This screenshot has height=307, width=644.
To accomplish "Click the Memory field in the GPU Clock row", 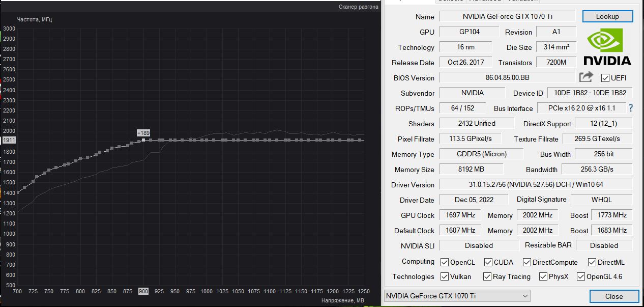I will coord(538,215).
